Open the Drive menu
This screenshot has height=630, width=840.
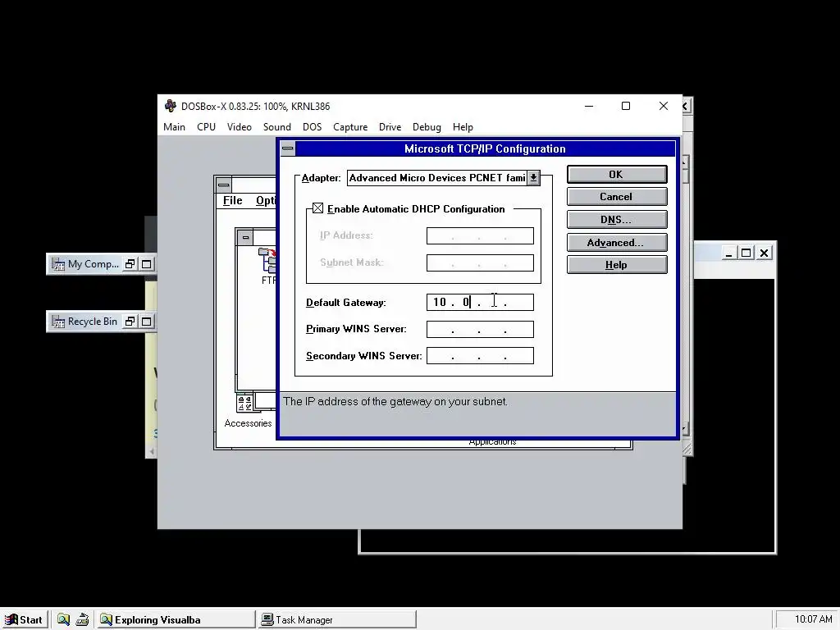[390, 127]
